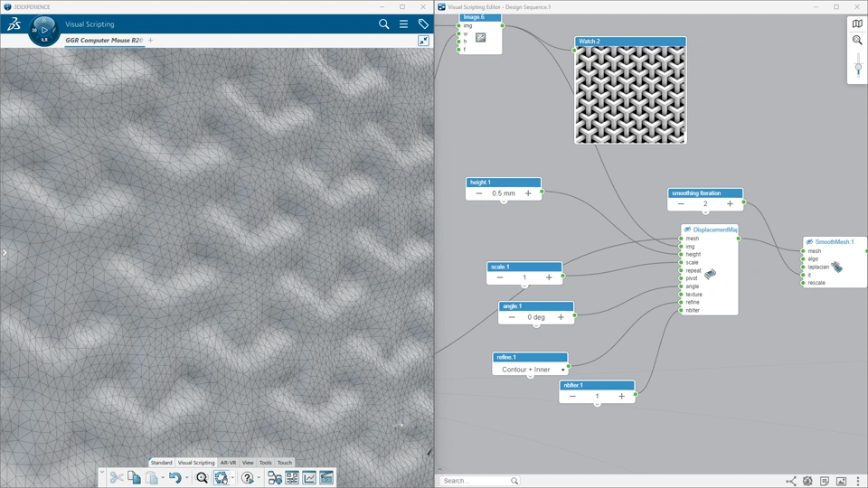Click the tag icon in blue header
The width and height of the screenshot is (868, 488).
click(x=423, y=23)
